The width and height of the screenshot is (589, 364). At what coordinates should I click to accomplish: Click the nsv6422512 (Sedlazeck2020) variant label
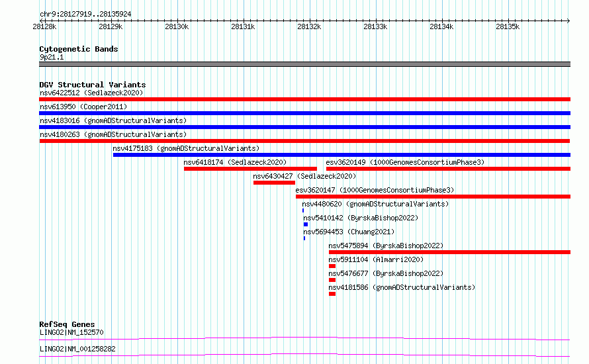pyautogui.click(x=91, y=93)
